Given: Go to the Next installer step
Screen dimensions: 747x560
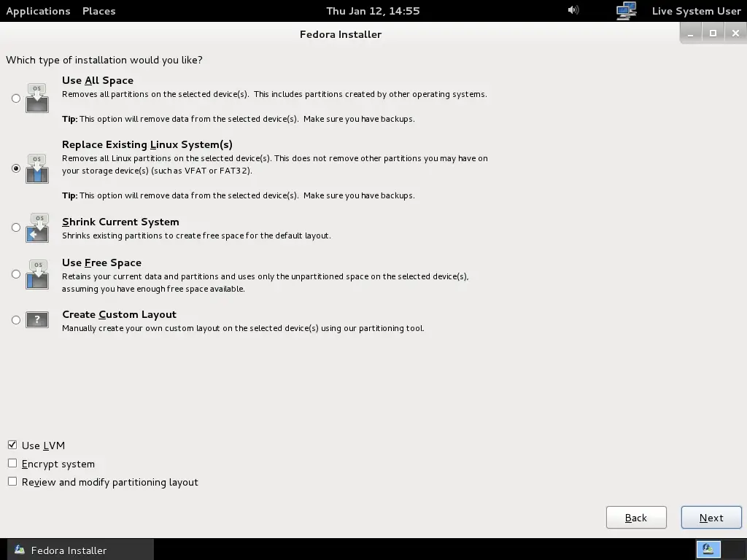Looking at the screenshot, I should pyautogui.click(x=711, y=518).
